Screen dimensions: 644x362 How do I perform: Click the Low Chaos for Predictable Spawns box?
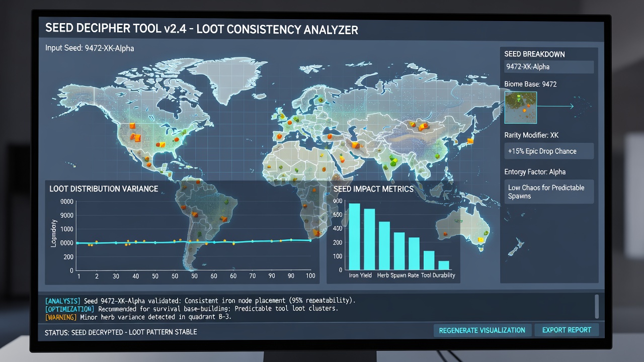point(549,192)
